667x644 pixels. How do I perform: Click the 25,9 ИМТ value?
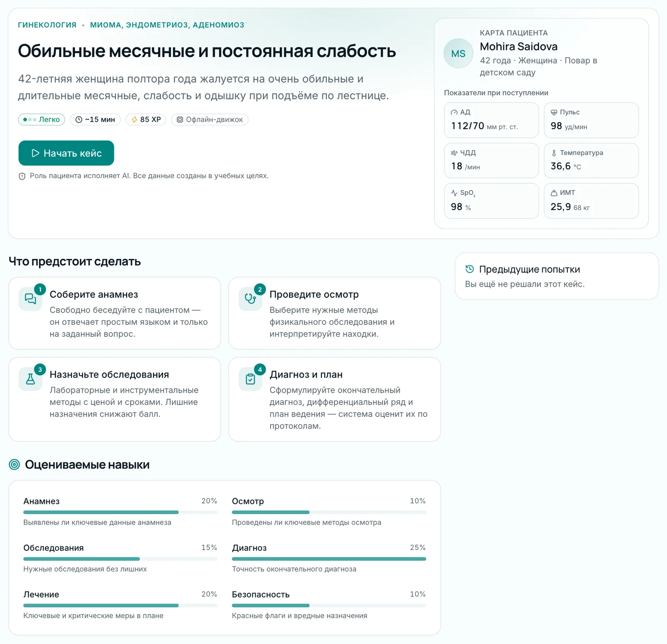tap(561, 207)
